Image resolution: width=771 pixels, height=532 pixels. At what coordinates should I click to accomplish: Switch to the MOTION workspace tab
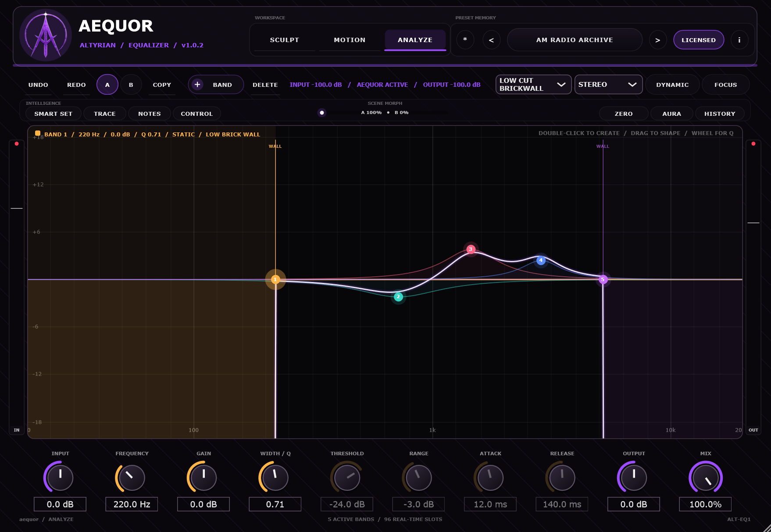(350, 40)
